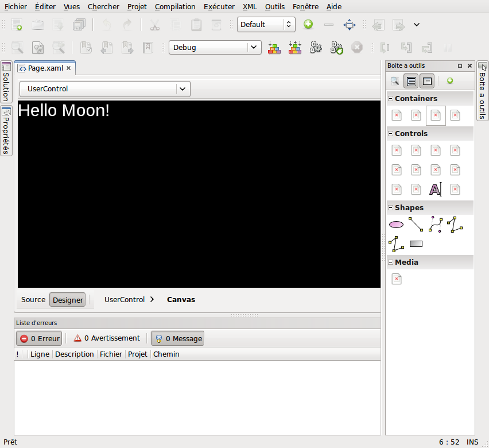
Task: Toggle the 0 Message filter
Action: pyautogui.click(x=178, y=338)
